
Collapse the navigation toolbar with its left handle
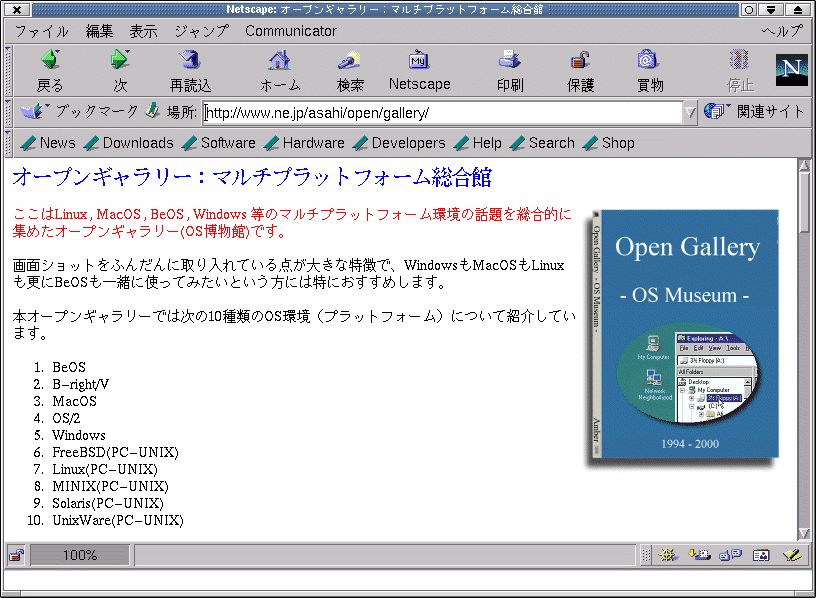click(x=8, y=71)
